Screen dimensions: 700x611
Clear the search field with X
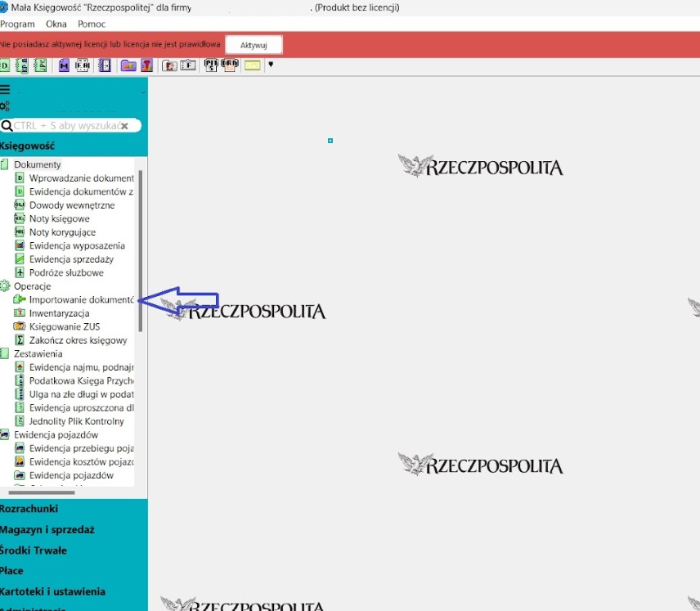[x=124, y=126]
